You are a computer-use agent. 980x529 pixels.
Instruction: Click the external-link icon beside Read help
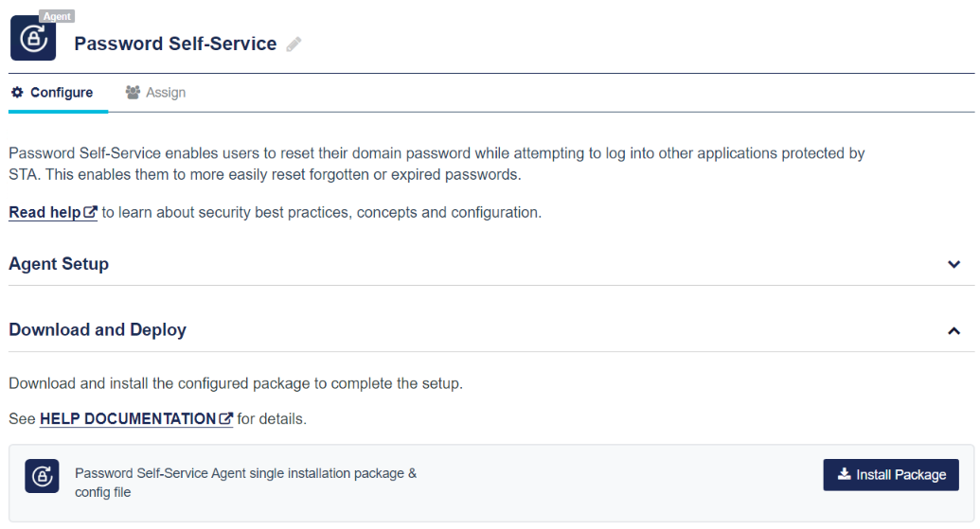(x=91, y=213)
